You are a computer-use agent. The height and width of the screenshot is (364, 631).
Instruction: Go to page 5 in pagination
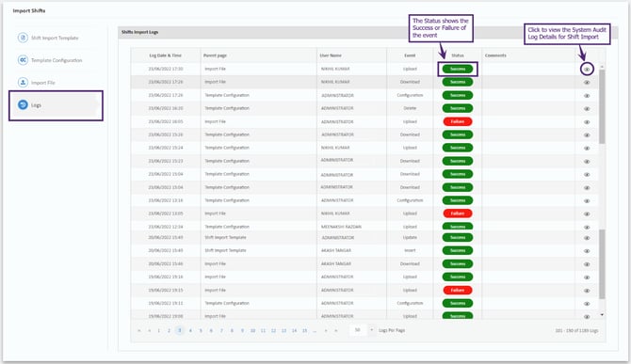coord(201,331)
